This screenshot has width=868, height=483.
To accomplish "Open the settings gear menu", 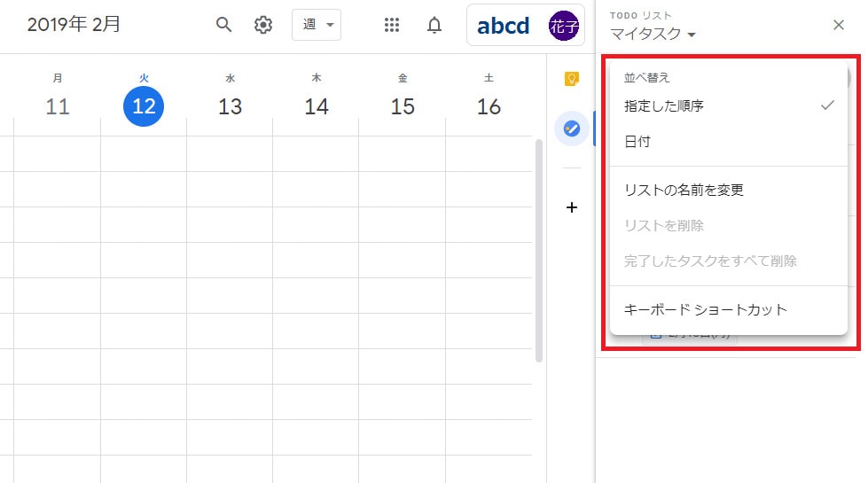I will (263, 25).
